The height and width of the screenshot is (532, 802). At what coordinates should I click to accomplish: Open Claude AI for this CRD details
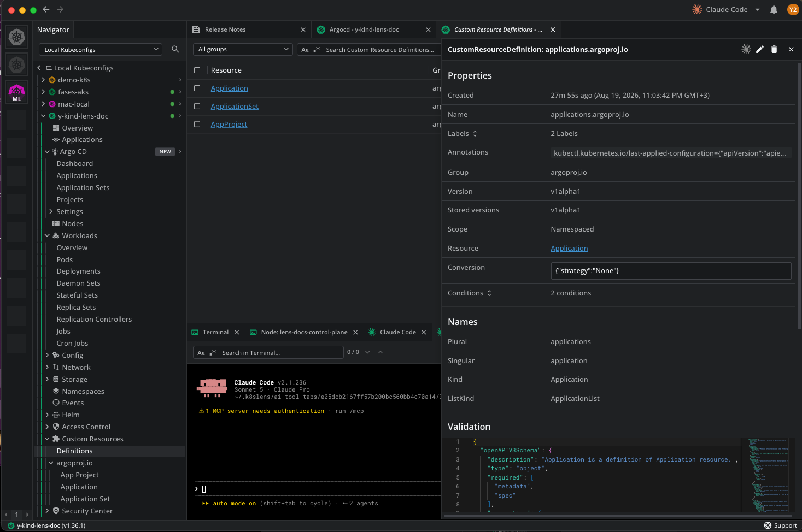[746, 49]
